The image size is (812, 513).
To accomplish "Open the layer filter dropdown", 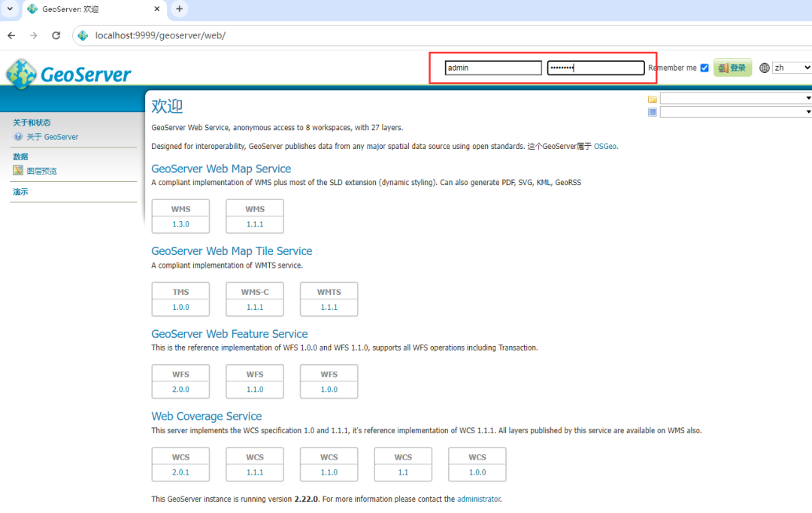I will pos(736,112).
